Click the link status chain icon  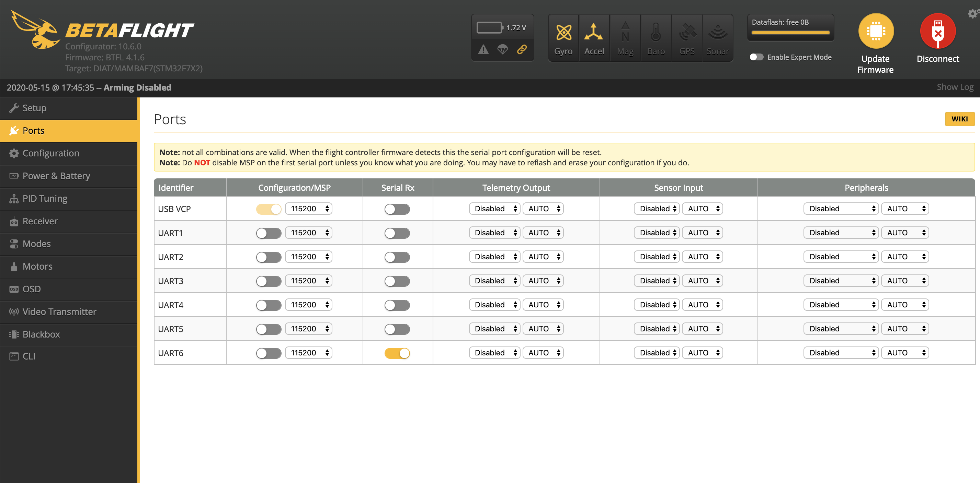pyautogui.click(x=522, y=49)
